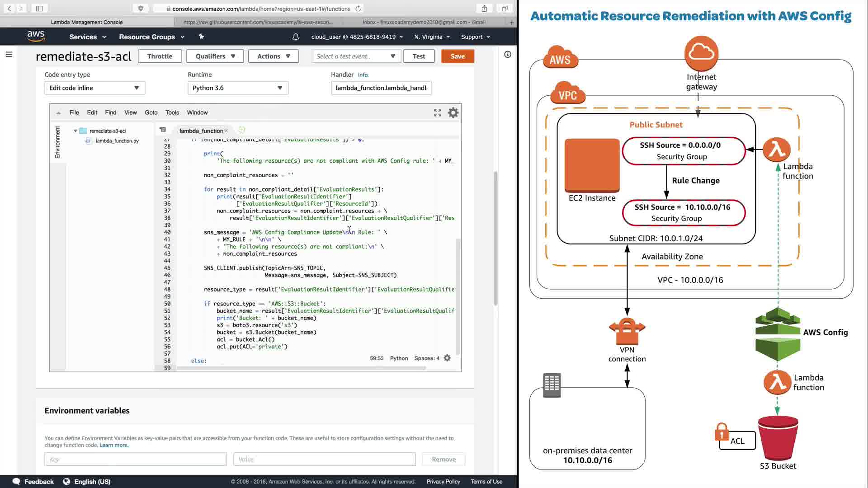Open the hamburger side navigation menu

tap(9, 55)
